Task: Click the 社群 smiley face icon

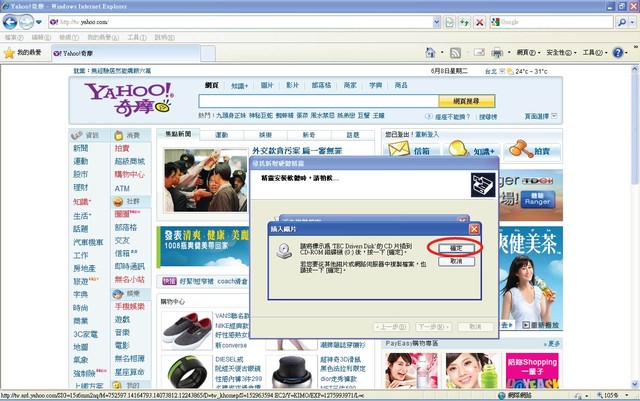Action: point(118,202)
